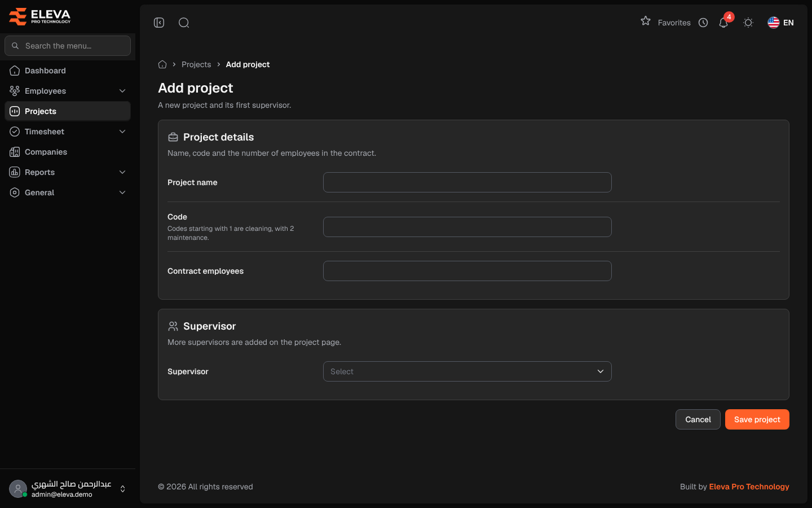Open the Companies menu item
The image size is (812, 508).
pos(68,152)
